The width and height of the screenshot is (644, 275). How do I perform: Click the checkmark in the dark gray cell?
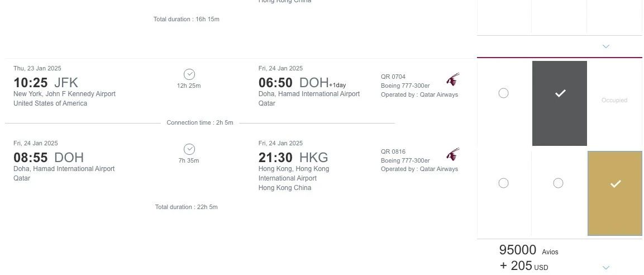pyautogui.click(x=560, y=94)
